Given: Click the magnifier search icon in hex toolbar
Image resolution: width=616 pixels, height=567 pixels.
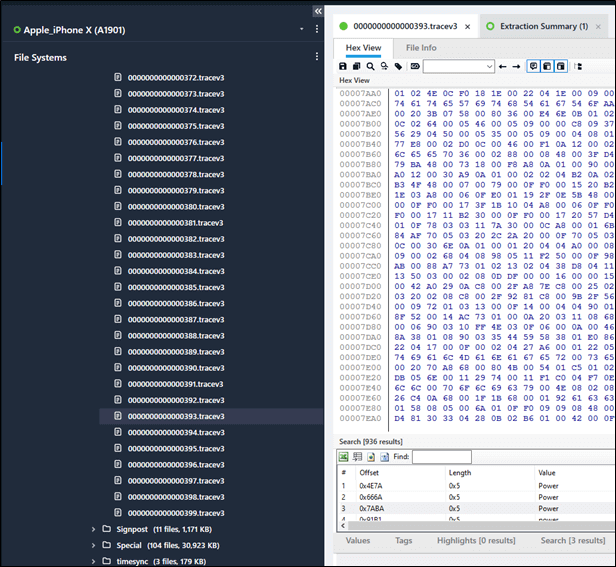Looking at the screenshot, I should click(371, 66).
